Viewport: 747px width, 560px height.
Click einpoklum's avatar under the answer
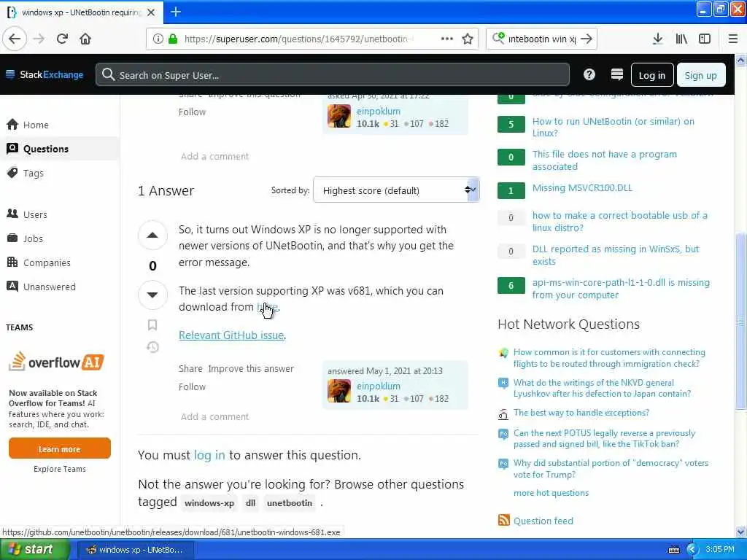(x=339, y=391)
